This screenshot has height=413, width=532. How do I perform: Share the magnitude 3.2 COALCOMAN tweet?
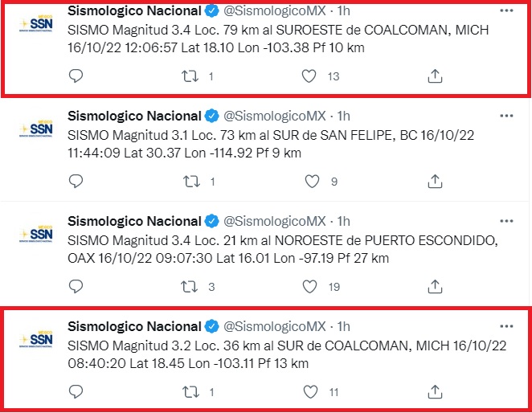point(434,392)
